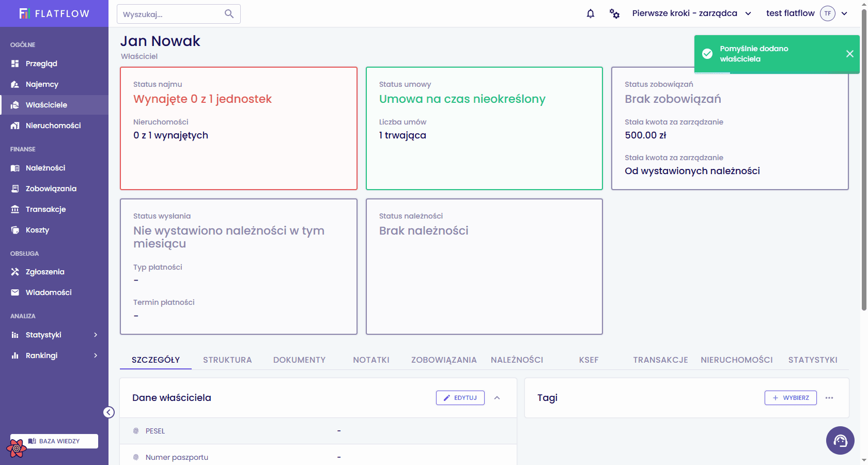
Task: Click the 'Od wystawionych należności' value
Action: point(692,171)
